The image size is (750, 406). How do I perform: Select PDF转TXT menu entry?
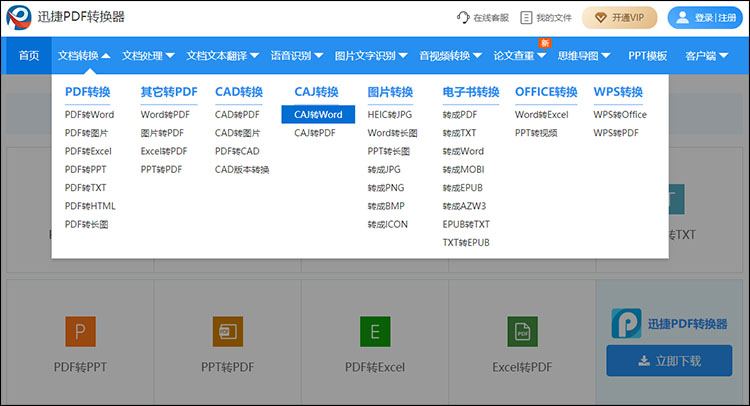86,187
